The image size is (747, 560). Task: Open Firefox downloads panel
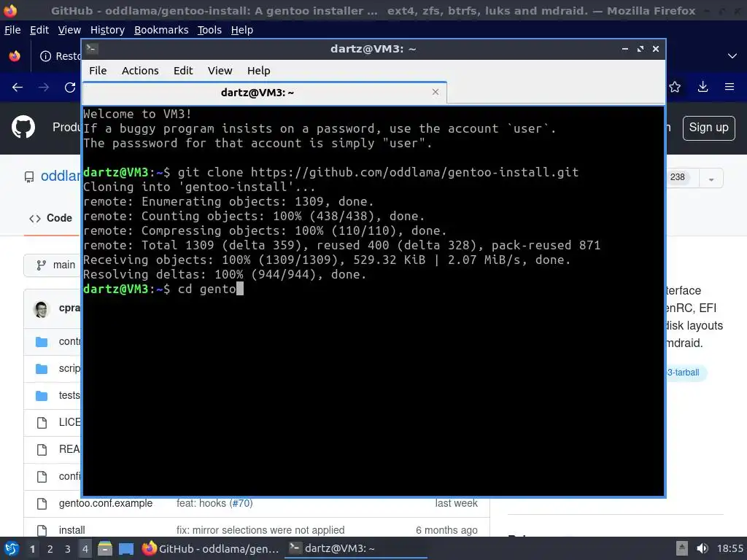[x=703, y=87]
